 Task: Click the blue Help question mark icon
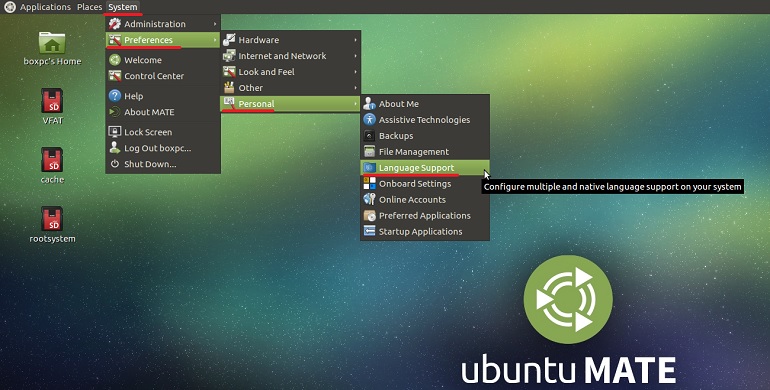[x=115, y=96]
